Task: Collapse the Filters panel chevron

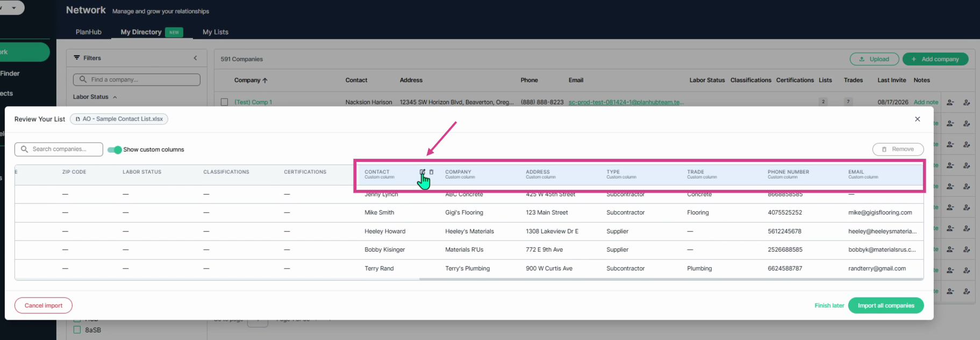Action: (195, 58)
